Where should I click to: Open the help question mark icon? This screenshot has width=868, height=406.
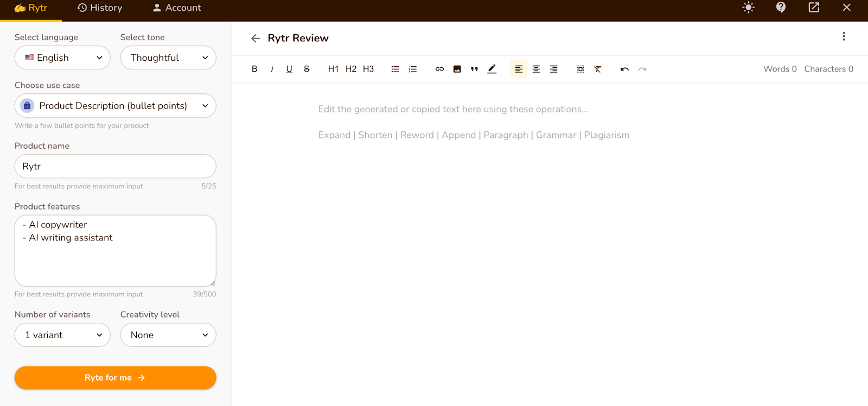pyautogui.click(x=781, y=7)
